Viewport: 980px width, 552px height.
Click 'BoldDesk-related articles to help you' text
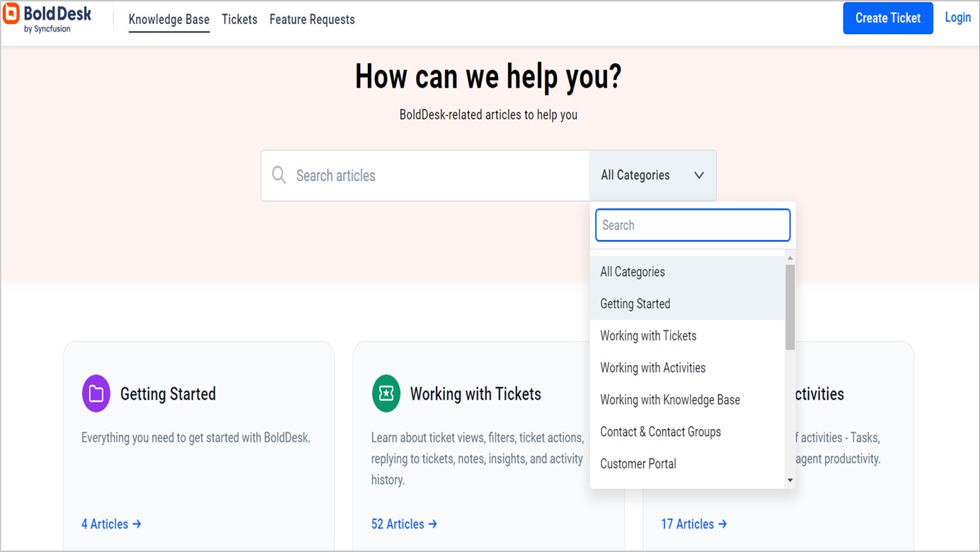click(x=488, y=115)
